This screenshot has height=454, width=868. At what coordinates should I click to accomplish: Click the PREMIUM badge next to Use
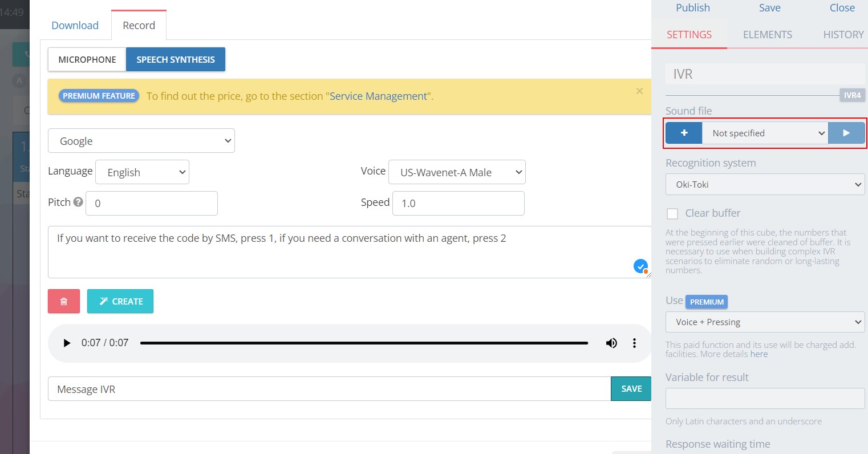[707, 302]
